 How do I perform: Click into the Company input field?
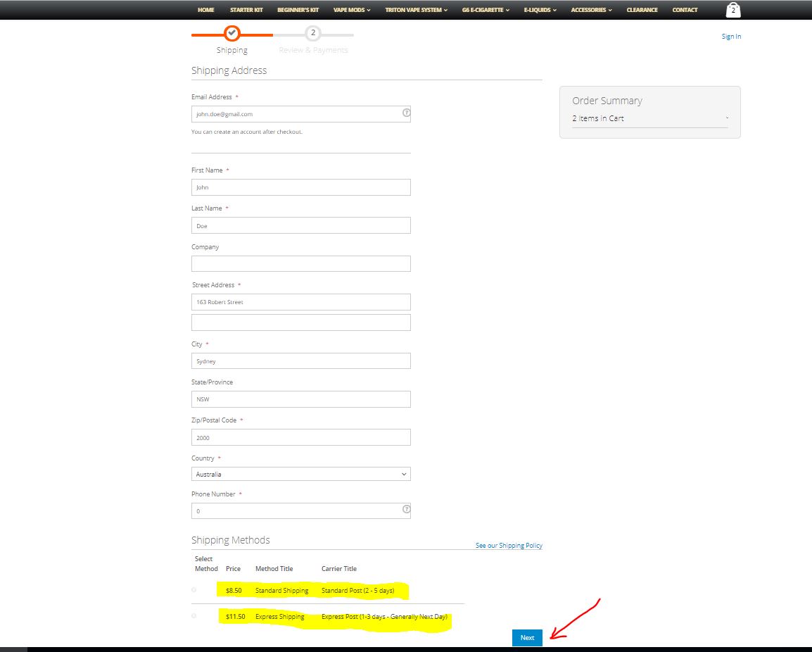click(300, 263)
